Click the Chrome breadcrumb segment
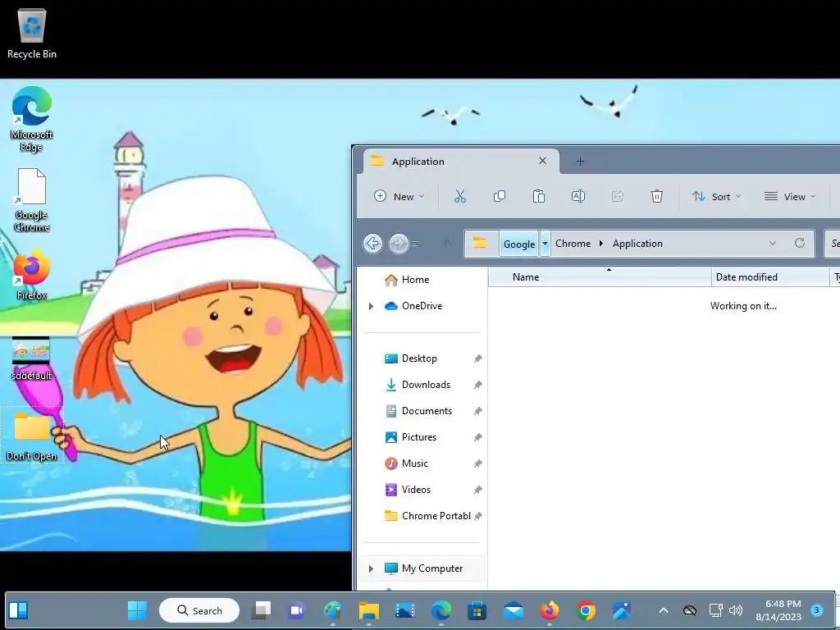The width and height of the screenshot is (840, 630). [573, 243]
